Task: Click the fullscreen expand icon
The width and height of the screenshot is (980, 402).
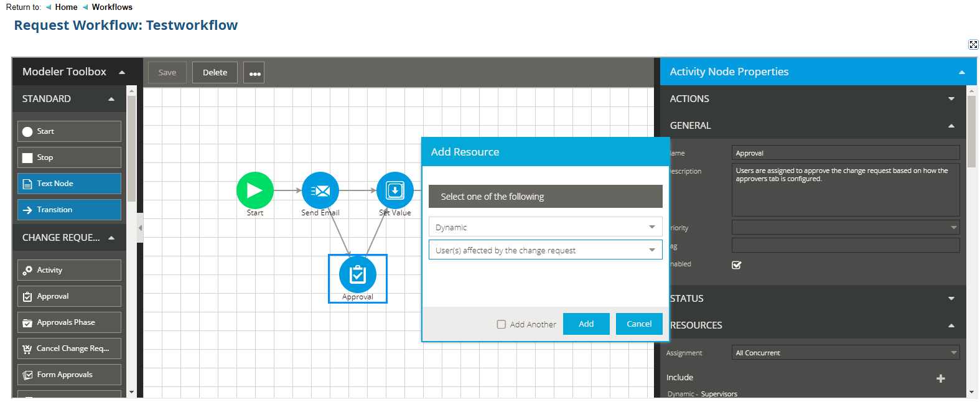Action: click(x=973, y=45)
